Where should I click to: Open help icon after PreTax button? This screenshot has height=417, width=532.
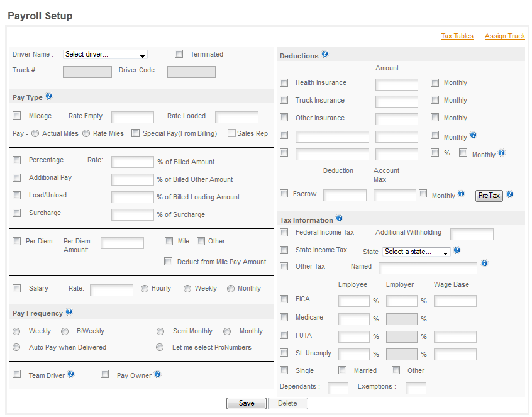(509, 194)
